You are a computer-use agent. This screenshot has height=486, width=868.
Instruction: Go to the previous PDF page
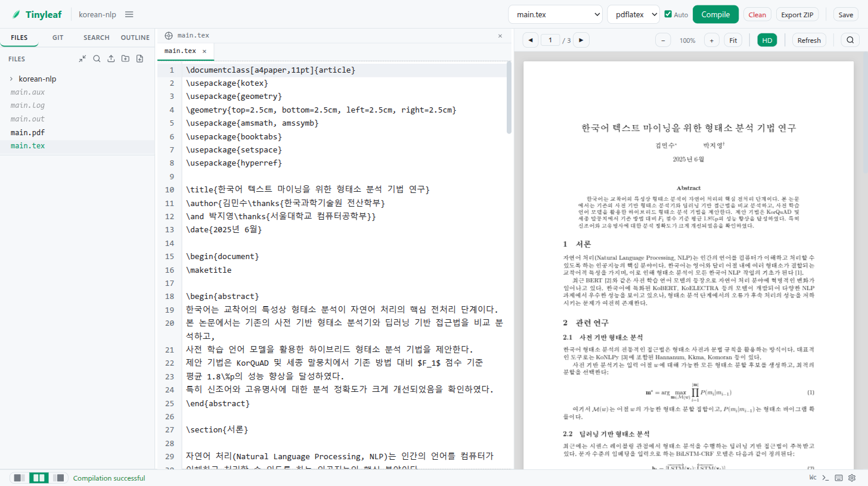coord(530,40)
